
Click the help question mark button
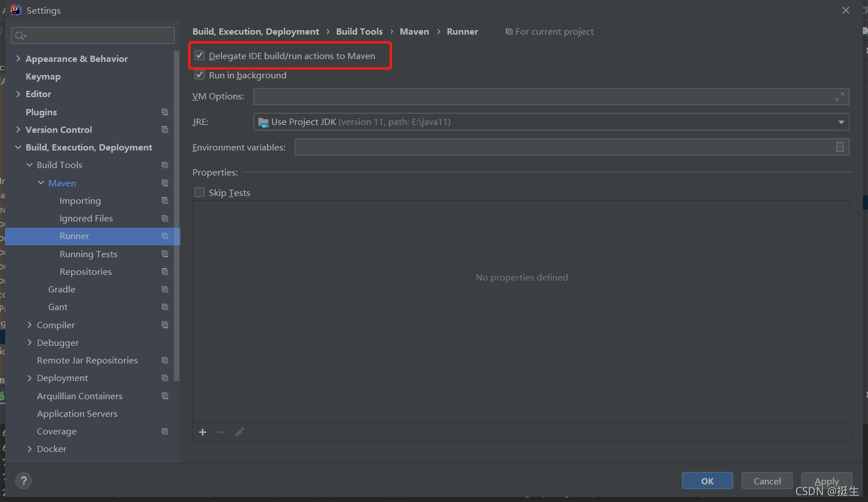(24, 481)
